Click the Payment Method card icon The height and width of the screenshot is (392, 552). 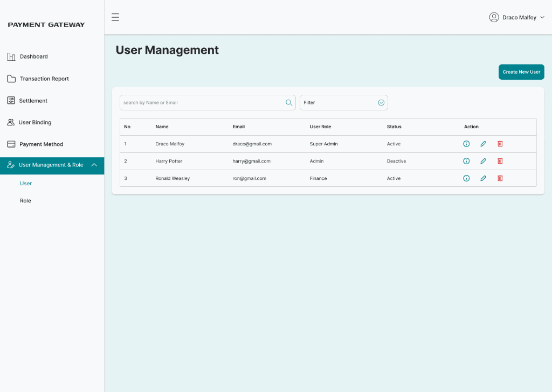(x=11, y=144)
